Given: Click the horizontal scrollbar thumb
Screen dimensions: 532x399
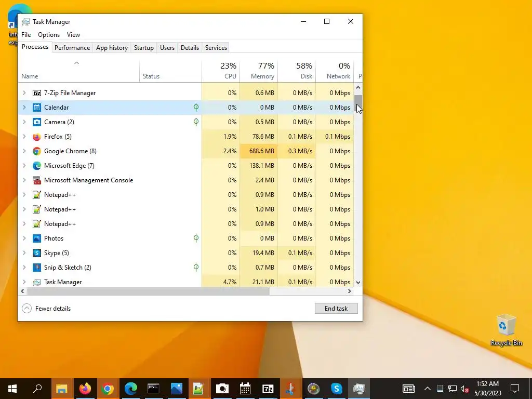Looking at the screenshot, I should click(148, 291).
